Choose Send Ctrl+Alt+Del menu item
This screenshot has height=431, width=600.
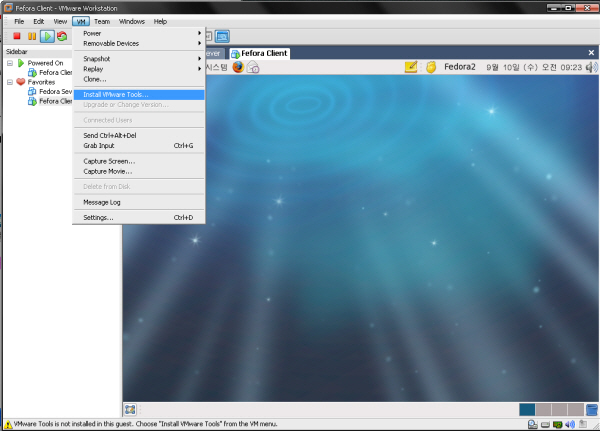coord(139,136)
